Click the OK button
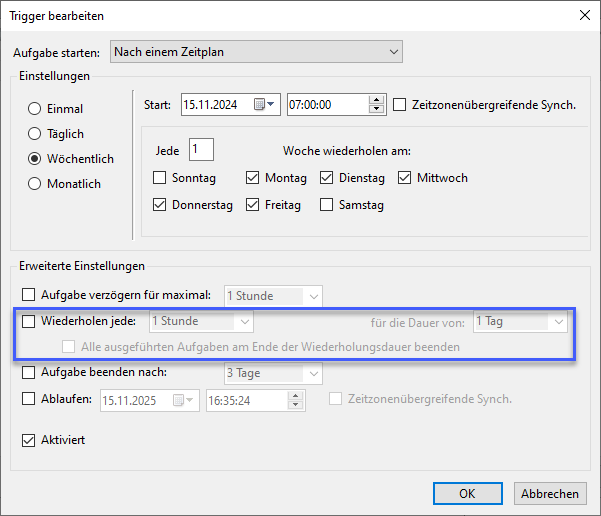601x516 pixels. click(468, 493)
